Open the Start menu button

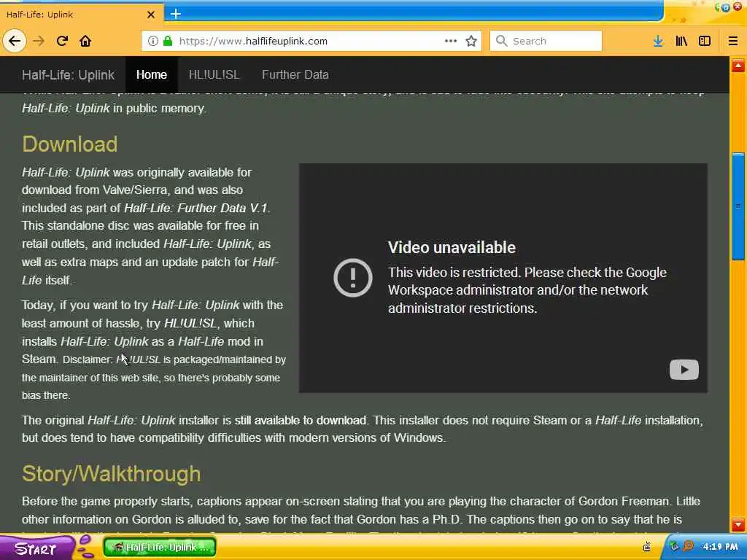(x=36, y=549)
